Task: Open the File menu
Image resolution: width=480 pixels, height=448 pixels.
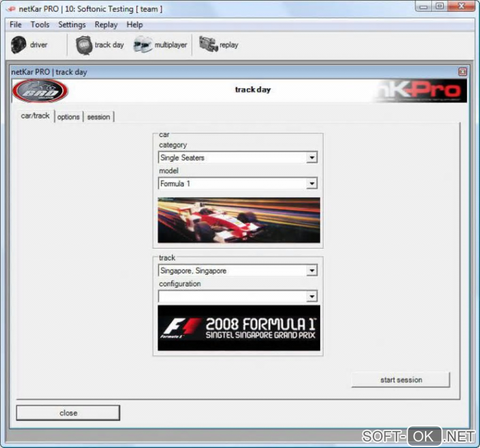Action: [16, 24]
